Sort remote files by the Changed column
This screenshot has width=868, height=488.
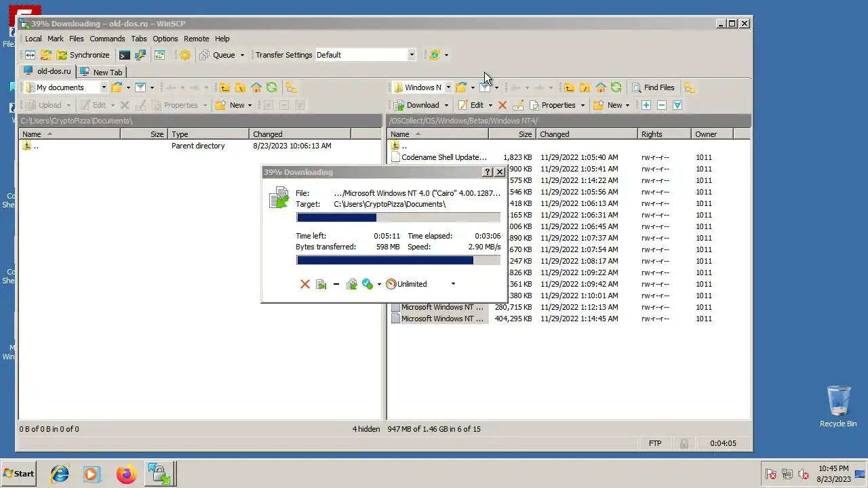(587, 134)
